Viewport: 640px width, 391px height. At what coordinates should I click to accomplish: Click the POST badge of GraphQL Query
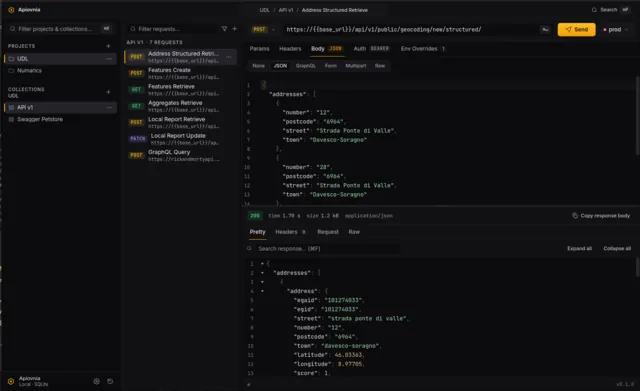(136, 155)
